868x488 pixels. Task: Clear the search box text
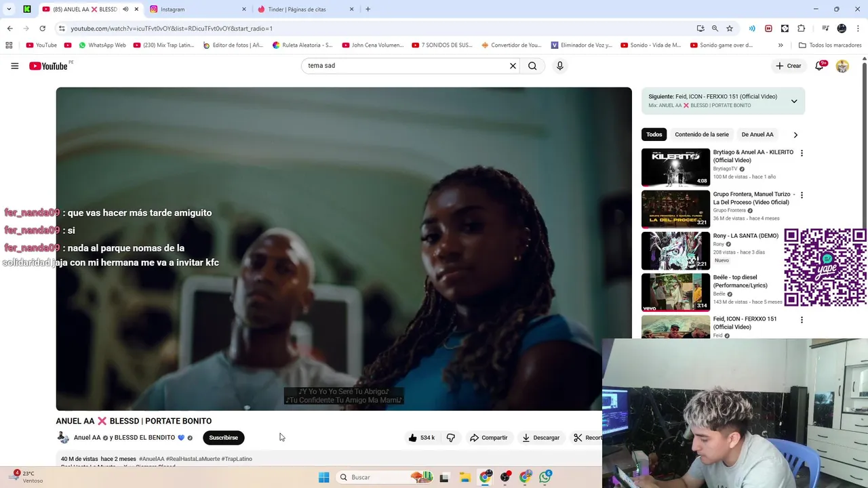[x=513, y=66]
